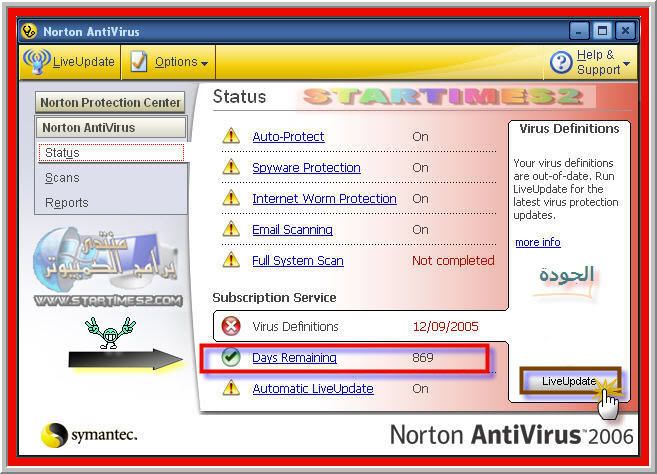Click the Subscription Service heading

[x=274, y=298]
